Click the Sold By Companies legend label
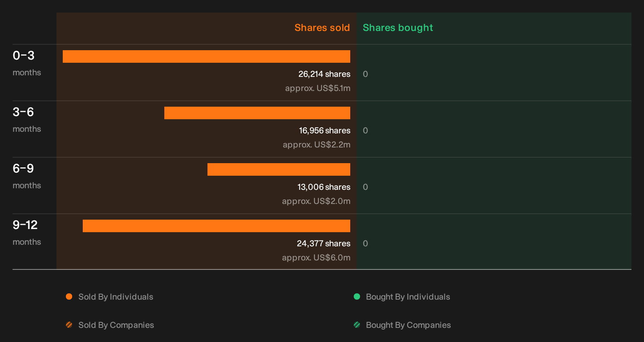This screenshot has height=342, width=644. pos(116,325)
